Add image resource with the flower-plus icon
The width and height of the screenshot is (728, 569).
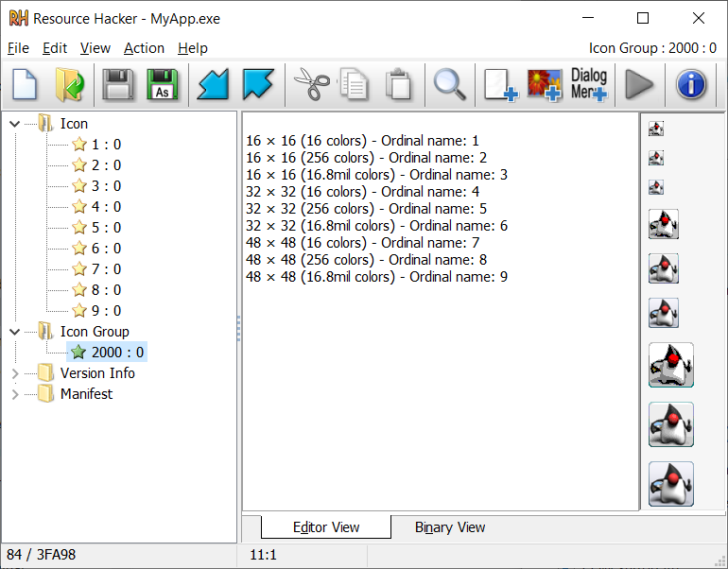(x=545, y=85)
